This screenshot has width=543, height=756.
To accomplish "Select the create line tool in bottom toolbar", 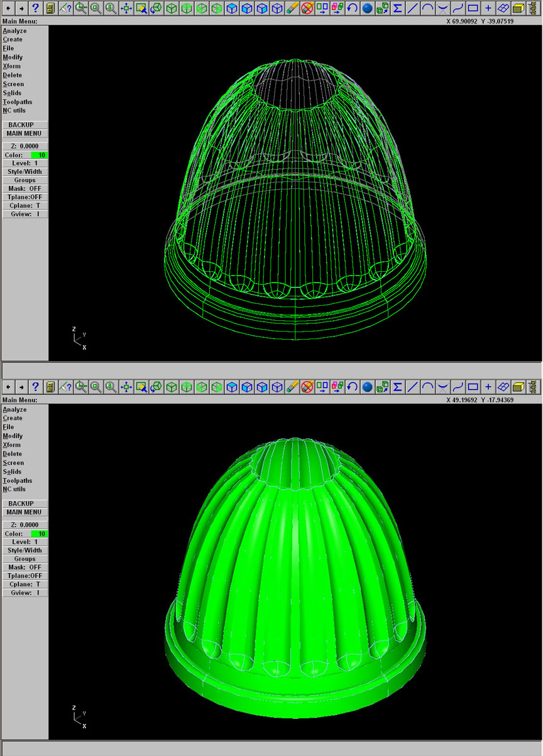I will click(412, 387).
